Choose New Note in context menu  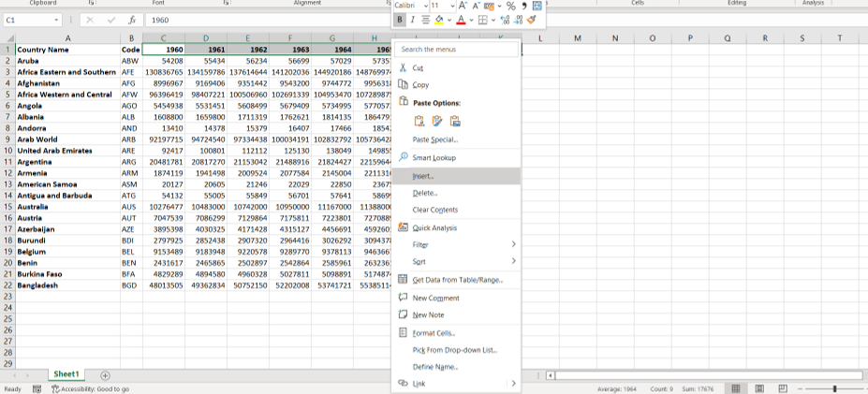pyautogui.click(x=457, y=314)
